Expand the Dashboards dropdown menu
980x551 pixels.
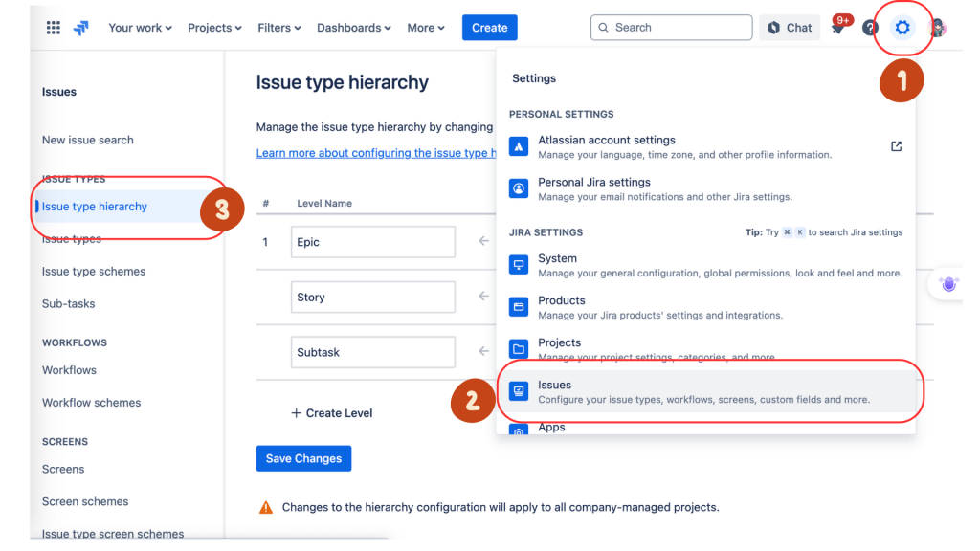pos(354,28)
